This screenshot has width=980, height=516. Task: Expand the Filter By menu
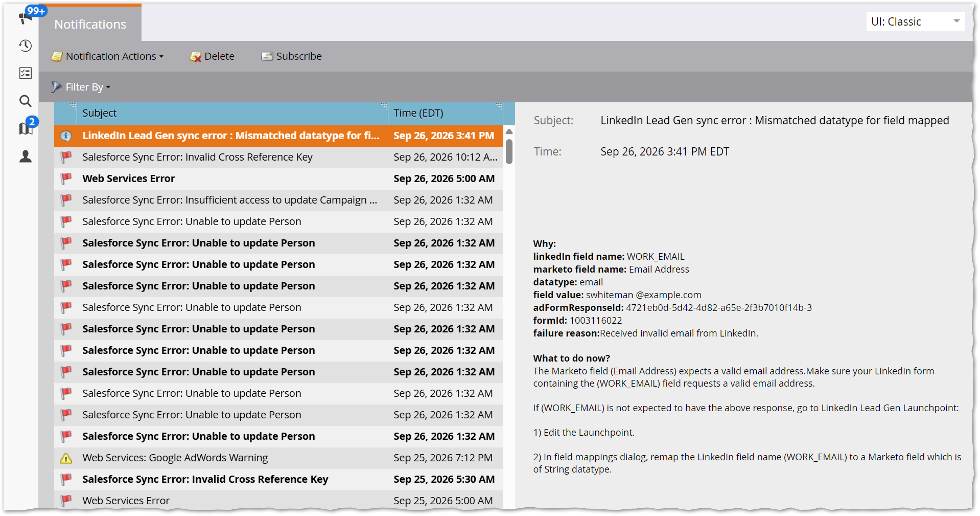(x=81, y=87)
